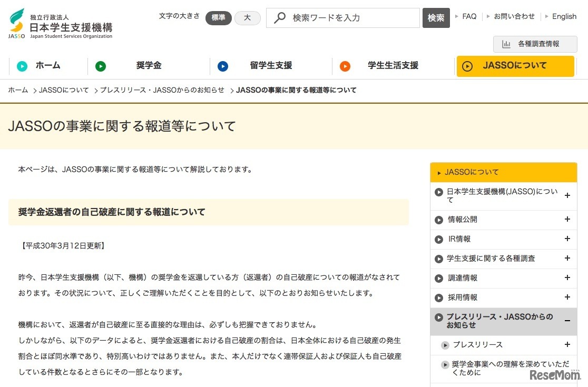Expand the IR情報 sidebar section
588x387 pixels.
[567, 239]
